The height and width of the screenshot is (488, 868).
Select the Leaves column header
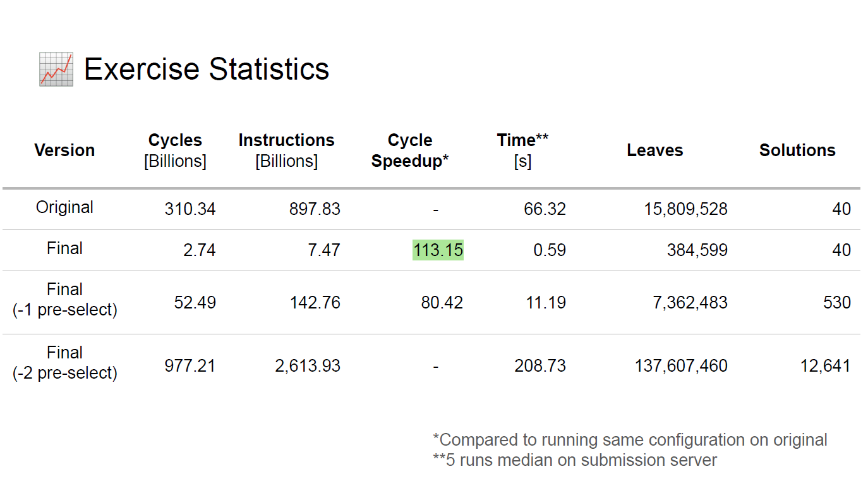coord(655,150)
